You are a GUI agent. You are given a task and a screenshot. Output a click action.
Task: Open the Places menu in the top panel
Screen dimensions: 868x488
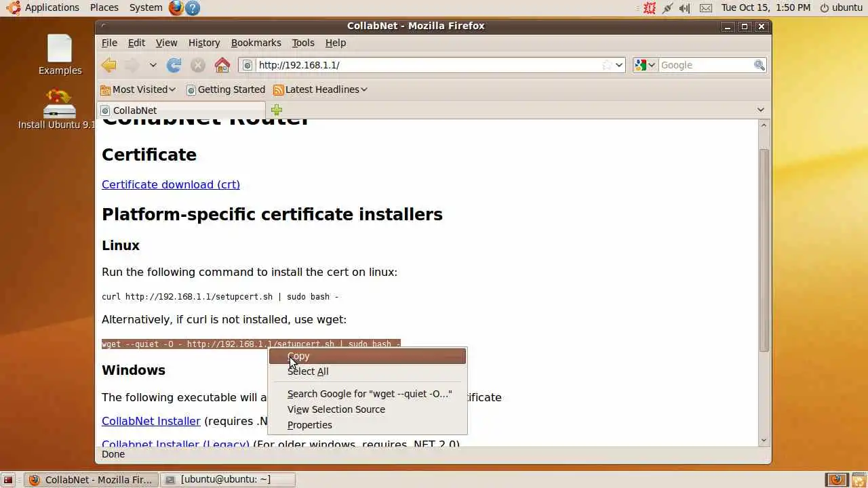[x=104, y=7]
